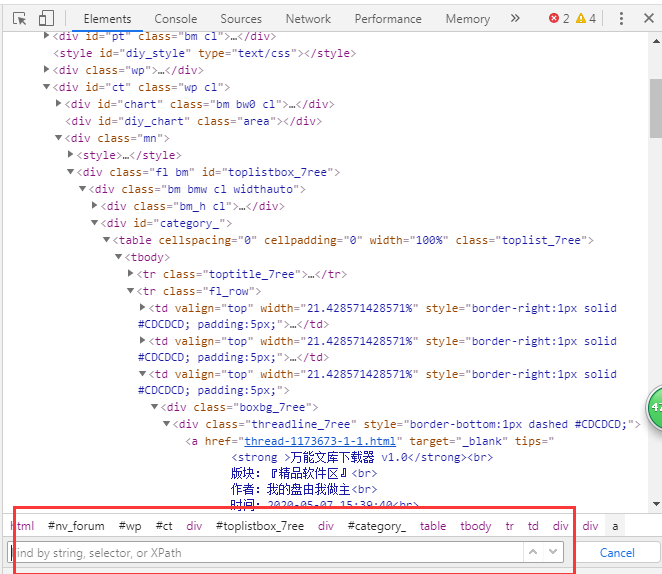Screen dimensions: 662x574
Task: Select the last breadcrumb item a
Action: (x=615, y=526)
